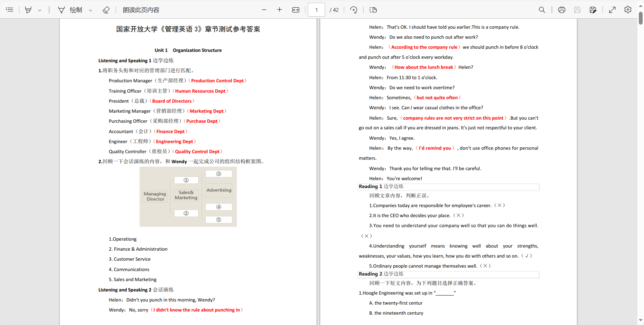Click the Read aloud (朗读此页内容) button
Screen dimensions: 644x325
(141, 10)
